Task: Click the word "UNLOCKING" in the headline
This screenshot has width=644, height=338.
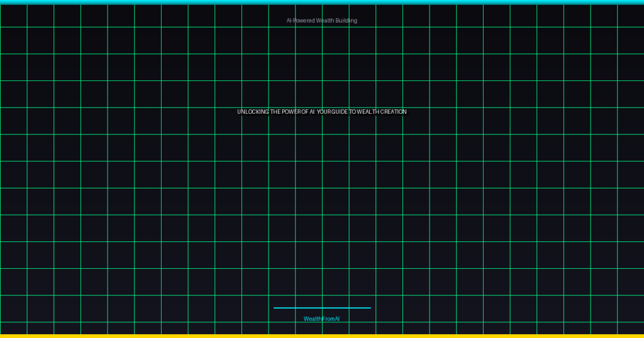Action: (253, 112)
